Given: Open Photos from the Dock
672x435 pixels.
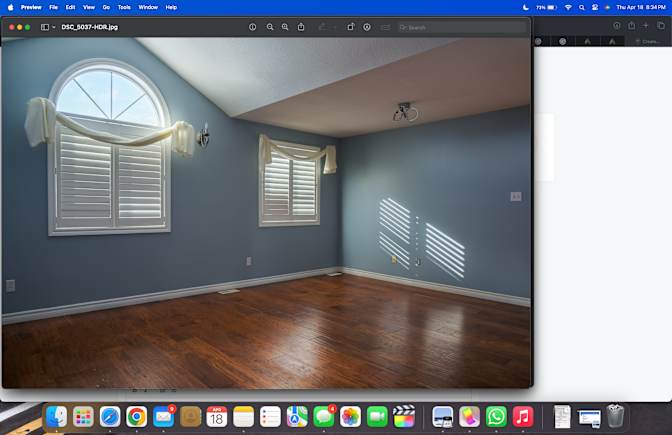Looking at the screenshot, I should click(x=351, y=417).
